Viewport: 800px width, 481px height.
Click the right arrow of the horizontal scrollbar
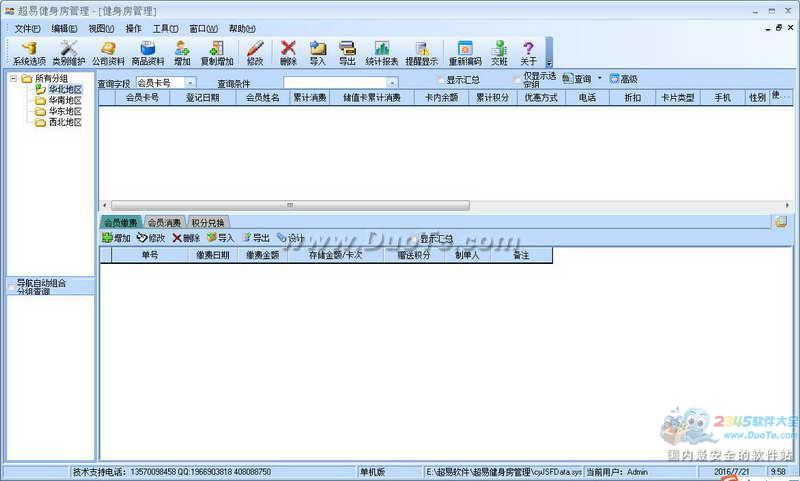point(787,205)
